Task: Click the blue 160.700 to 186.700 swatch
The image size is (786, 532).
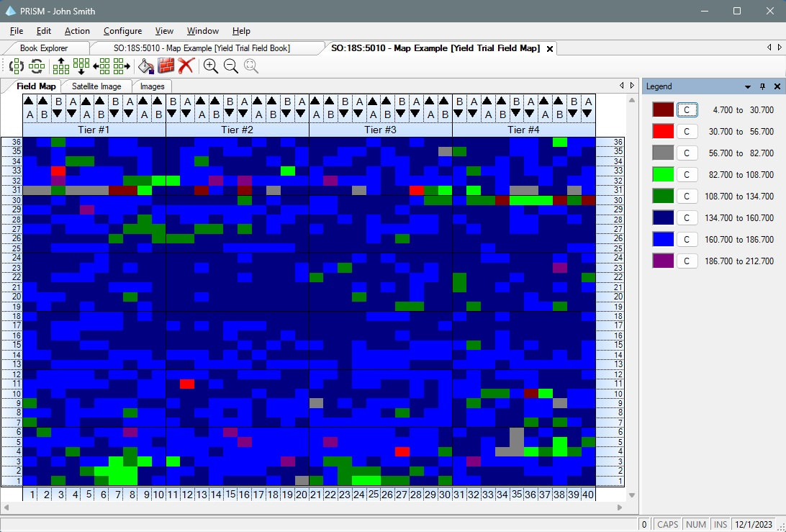Action: coord(663,239)
